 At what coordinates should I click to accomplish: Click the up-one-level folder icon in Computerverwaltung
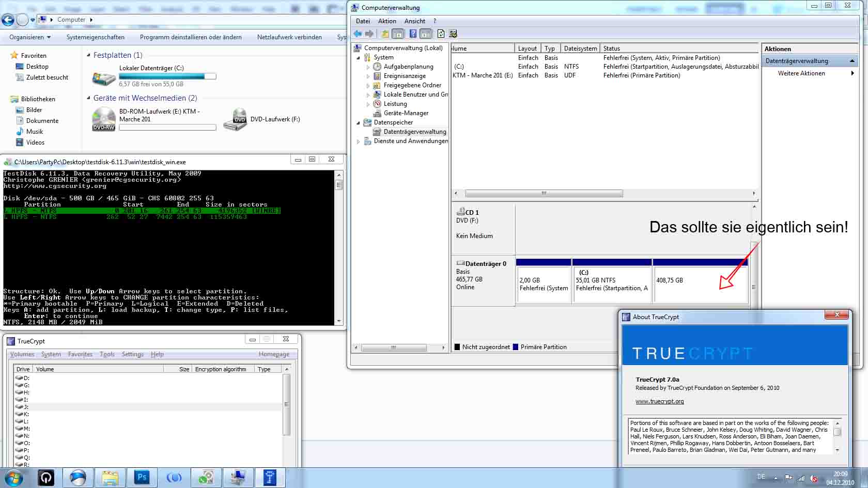[385, 34]
